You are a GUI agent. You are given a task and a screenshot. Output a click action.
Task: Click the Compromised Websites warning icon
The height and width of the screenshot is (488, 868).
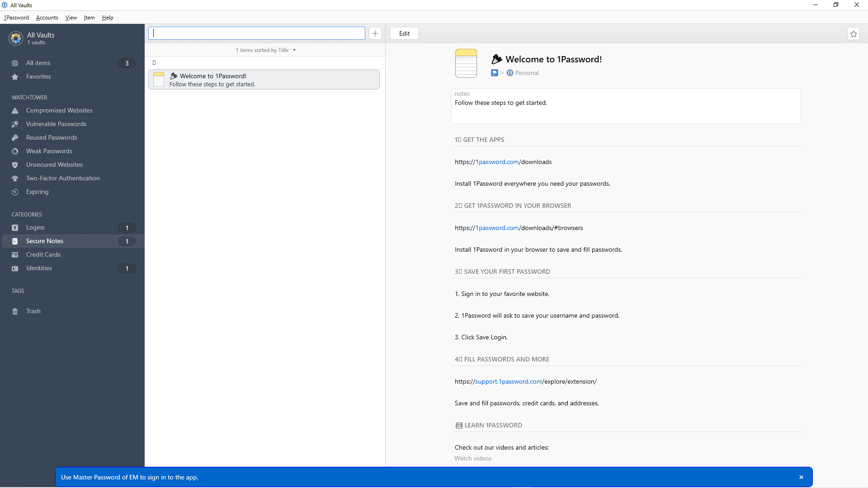[15, 111]
